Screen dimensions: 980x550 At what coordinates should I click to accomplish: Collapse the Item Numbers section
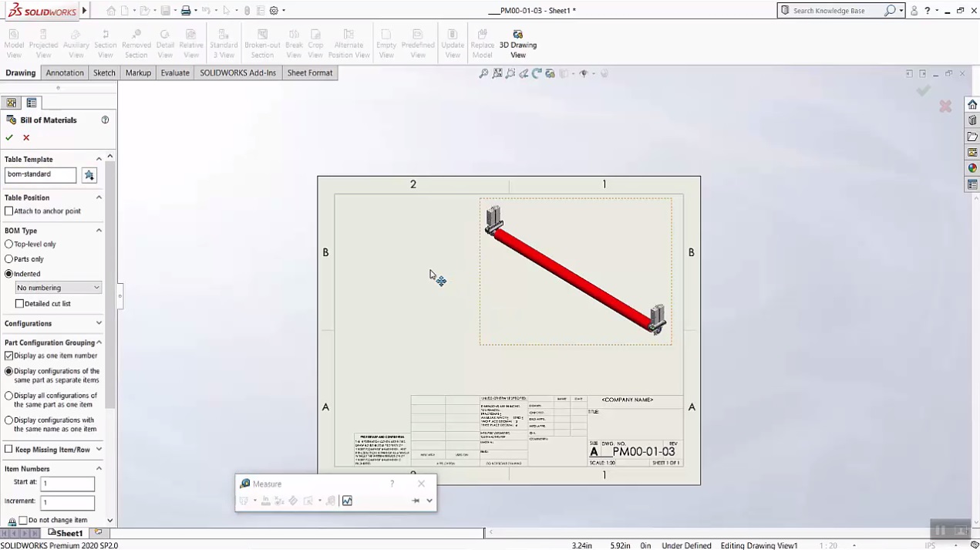(x=99, y=468)
